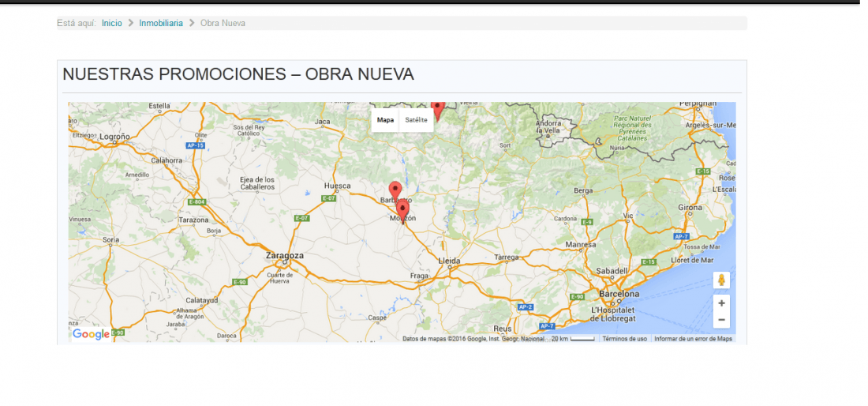868x406 pixels.
Task: Open the Inicio breadcrumb link
Action: (x=112, y=23)
